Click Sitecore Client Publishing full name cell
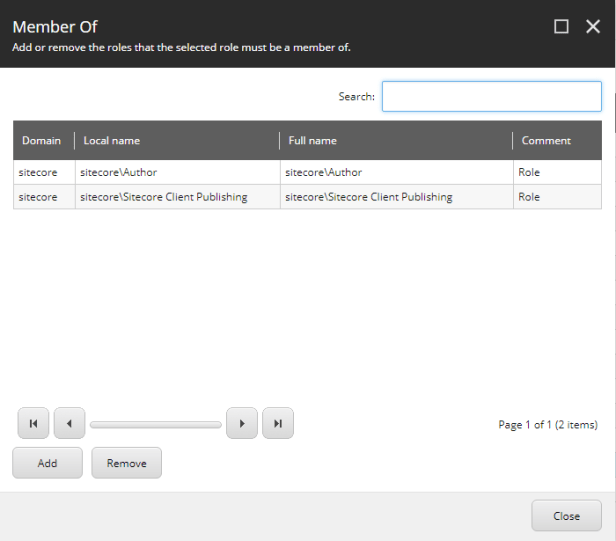 [368, 197]
